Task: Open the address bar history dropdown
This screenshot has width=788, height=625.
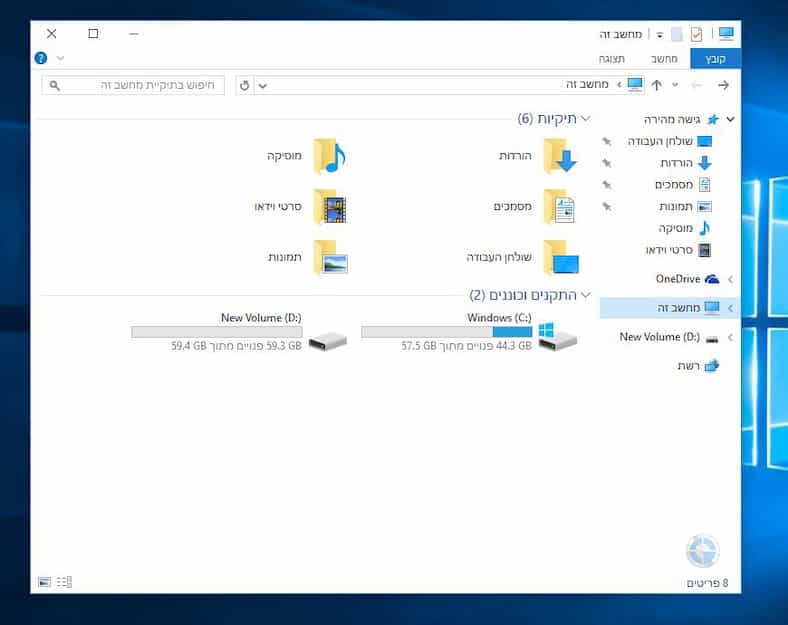Action: pos(263,85)
